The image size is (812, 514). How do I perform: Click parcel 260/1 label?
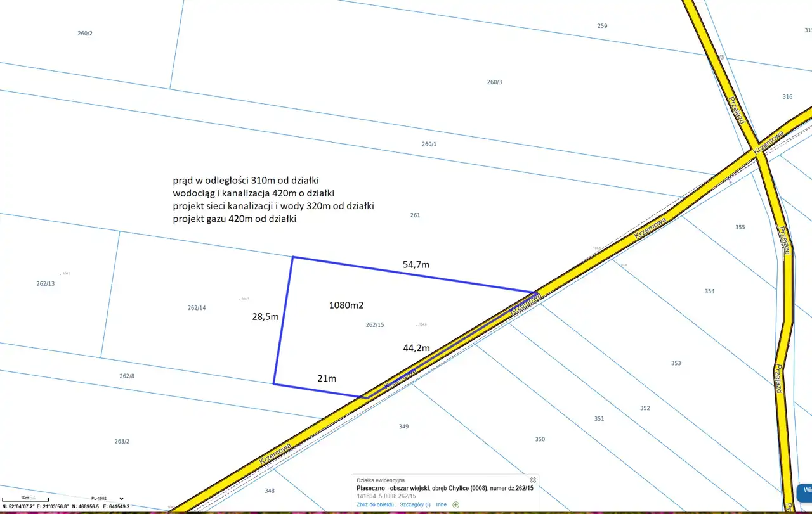(x=429, y=144)
